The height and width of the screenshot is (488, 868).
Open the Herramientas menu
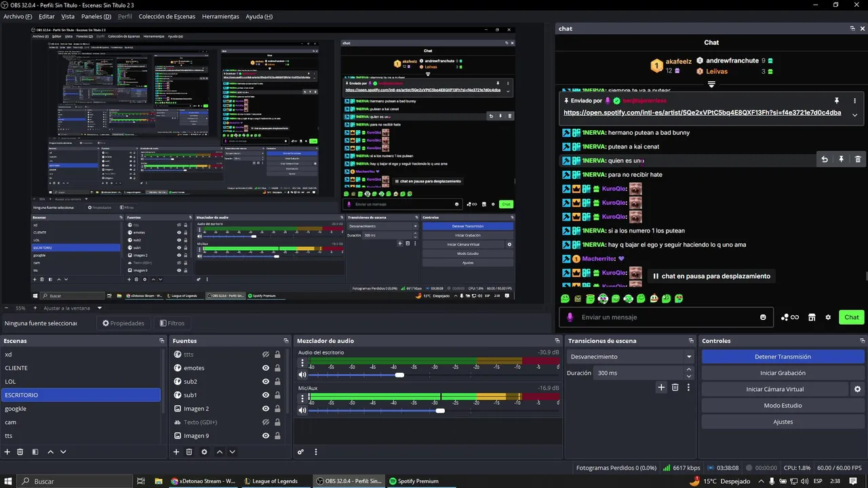[x=220, y=16]
